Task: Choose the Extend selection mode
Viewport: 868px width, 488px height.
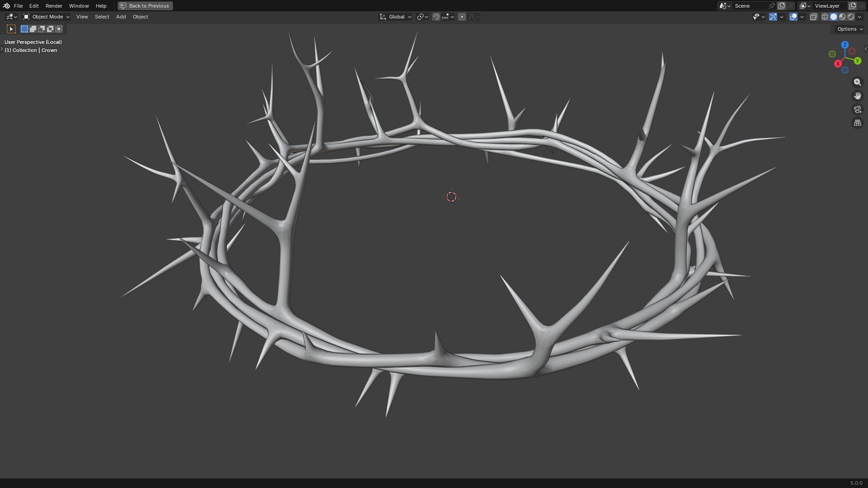Action: click(x=33, y=29)
